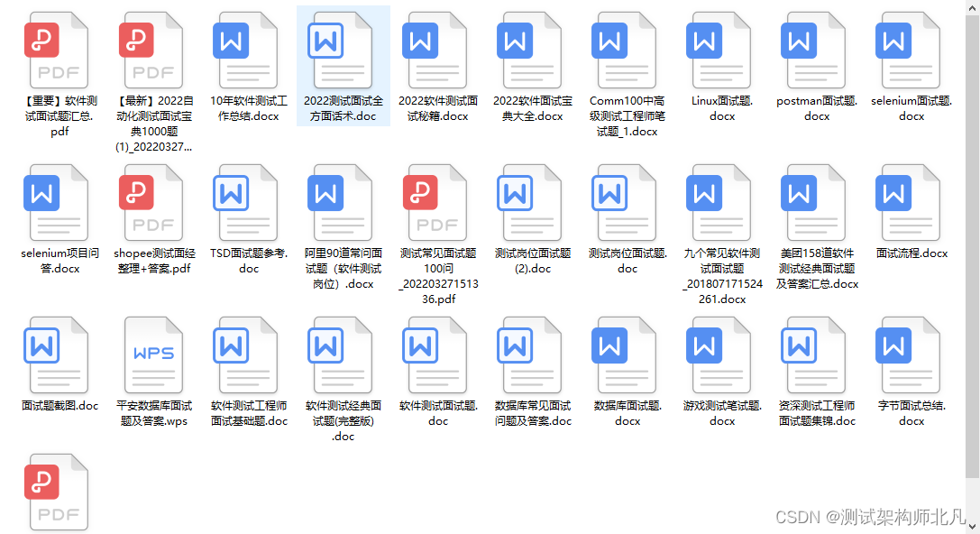Select the Linux面试题.docx file icon
The image size is (980, 534).
click(x=720, y=50)
